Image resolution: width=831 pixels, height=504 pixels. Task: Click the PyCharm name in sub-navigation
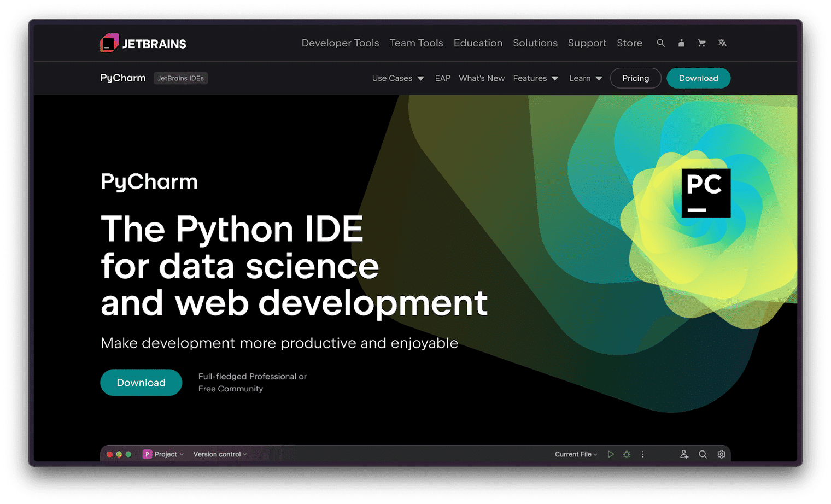[x=123, y=78]
